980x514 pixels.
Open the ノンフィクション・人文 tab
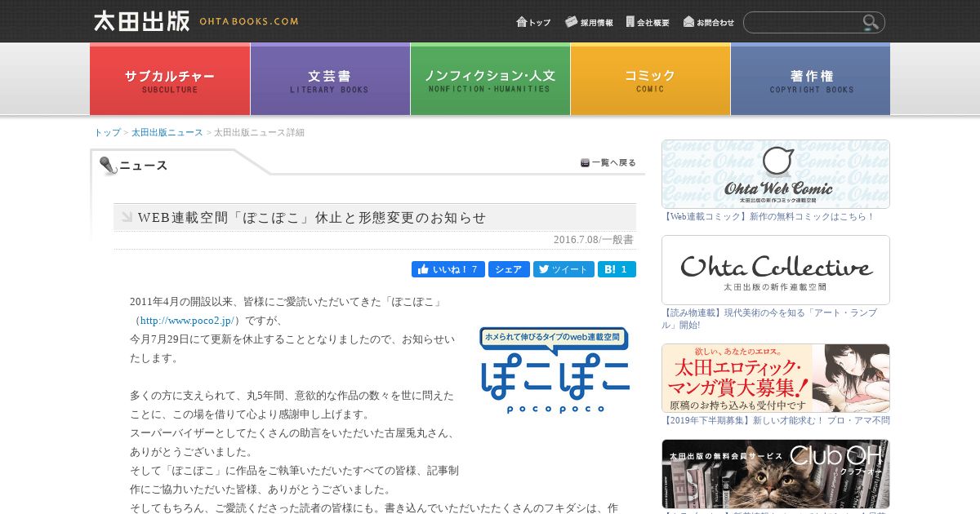pyautogui.click(x=490, y=79)
